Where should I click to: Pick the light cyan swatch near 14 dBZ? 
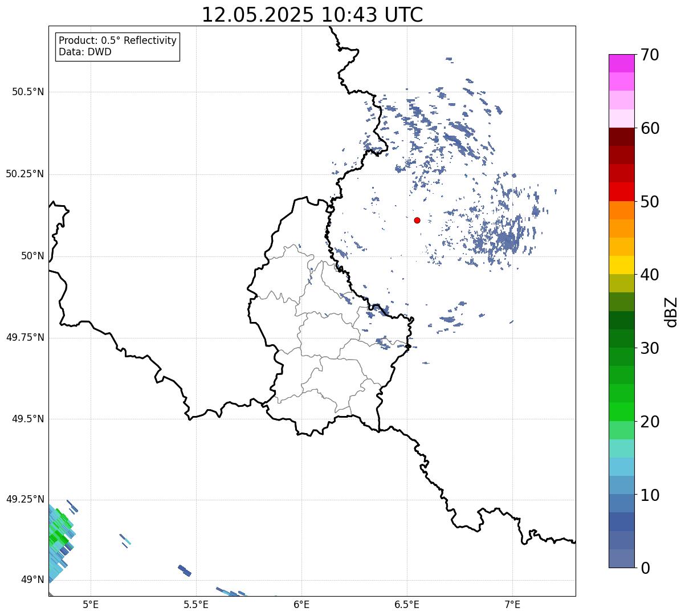coord(622,467)
